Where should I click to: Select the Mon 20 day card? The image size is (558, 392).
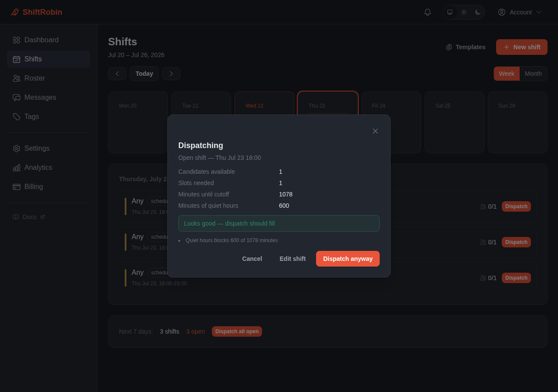pyautogui.click(x=138, y=122)
